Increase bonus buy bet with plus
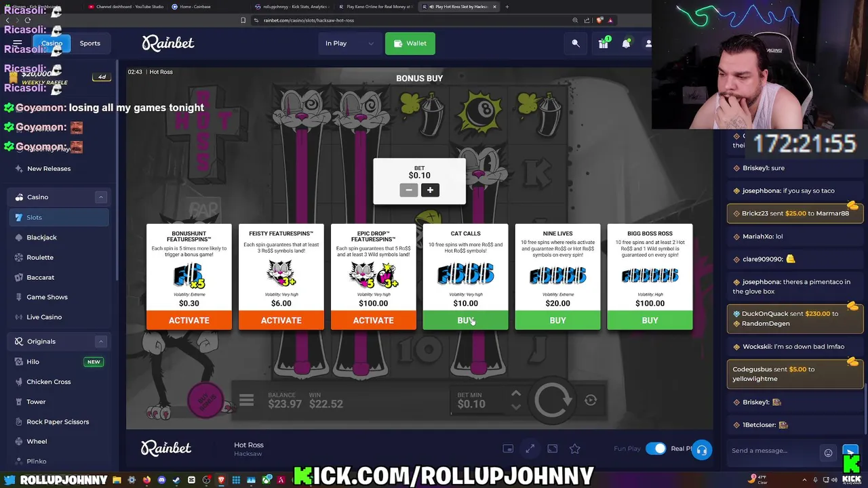 [x=430, y=190]
